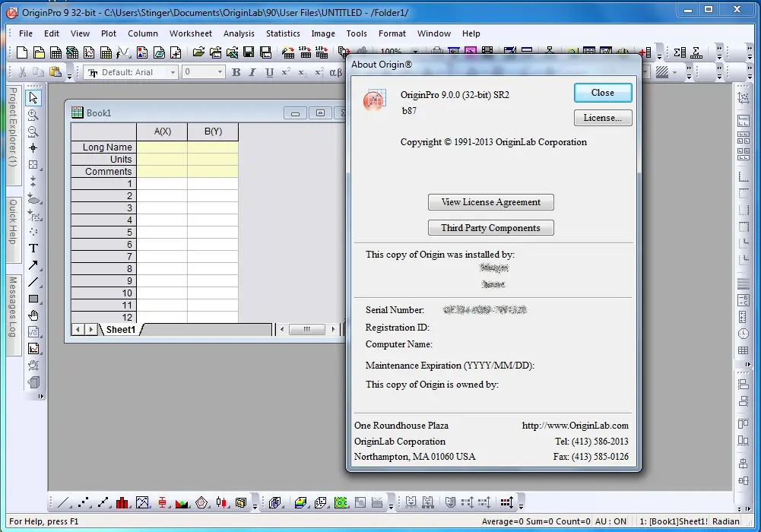
Task: Expand the 2D graphs toolbar options arrow
Action: (255, 507)
